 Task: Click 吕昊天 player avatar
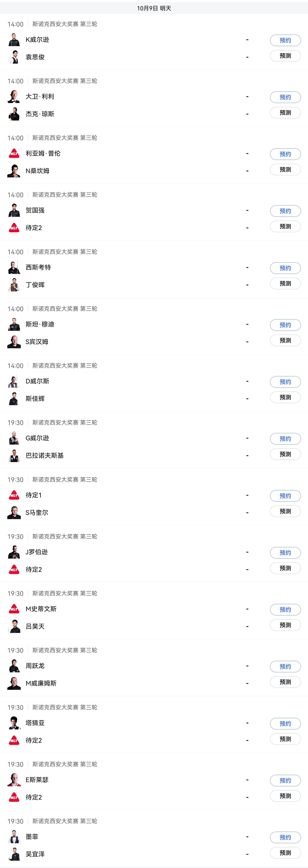pyautogui.click(x=14, y=626)
